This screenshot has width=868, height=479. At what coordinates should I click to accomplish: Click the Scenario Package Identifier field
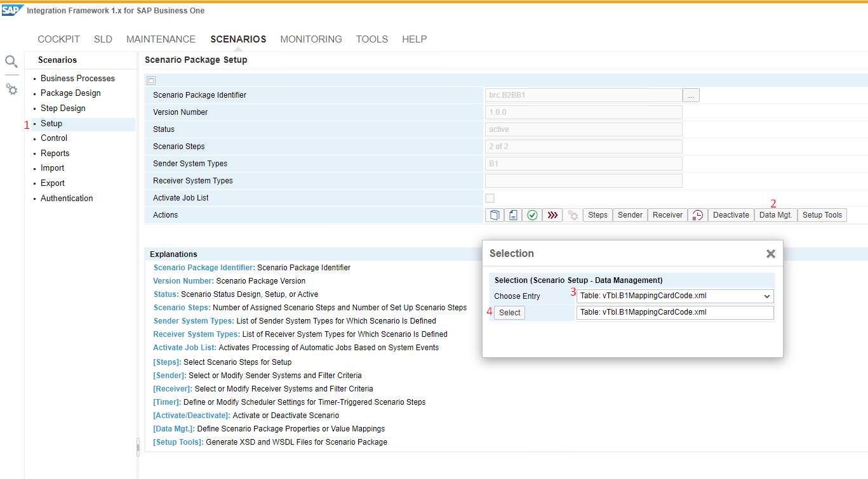pyautogui.click(x=584, y=95)
